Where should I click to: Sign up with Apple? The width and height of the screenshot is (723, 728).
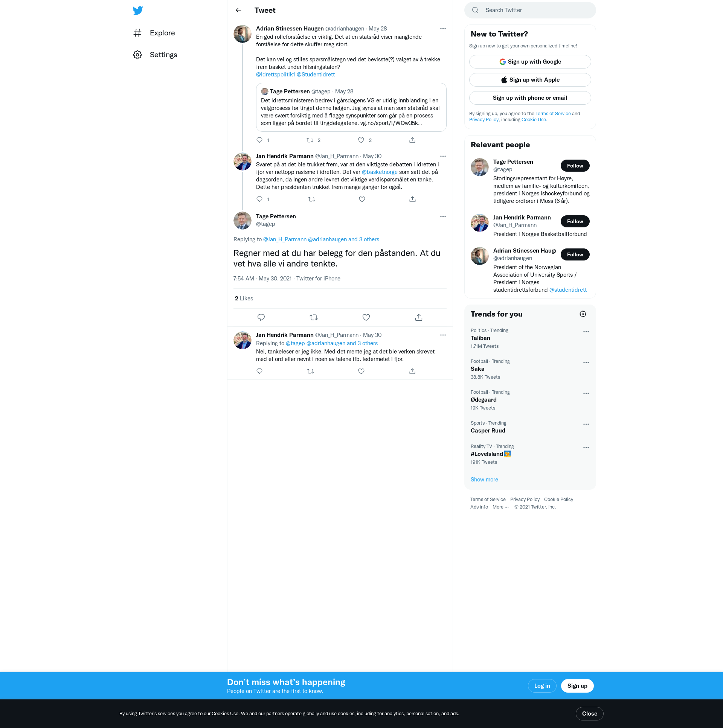point(529,80)
